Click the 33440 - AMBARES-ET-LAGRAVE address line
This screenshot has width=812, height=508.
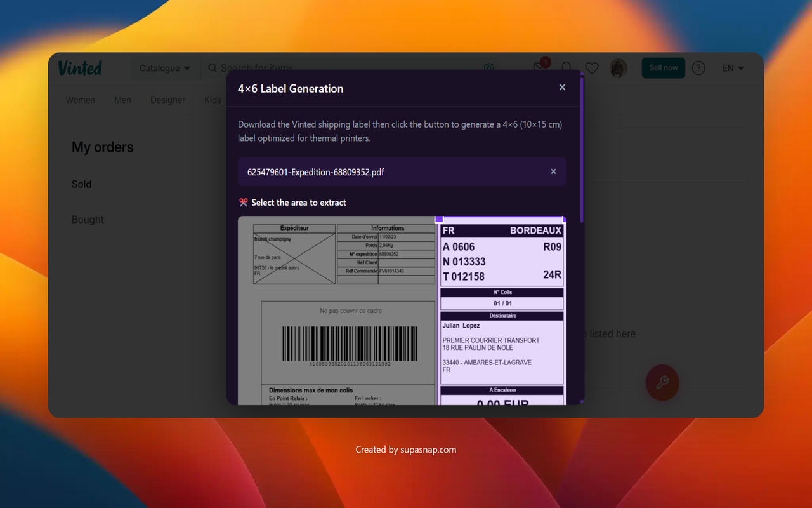click(x=487, y=363)
